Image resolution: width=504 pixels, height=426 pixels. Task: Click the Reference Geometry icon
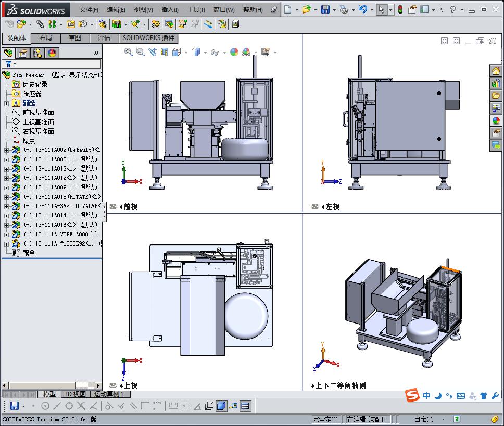click(x=135, y=24)
